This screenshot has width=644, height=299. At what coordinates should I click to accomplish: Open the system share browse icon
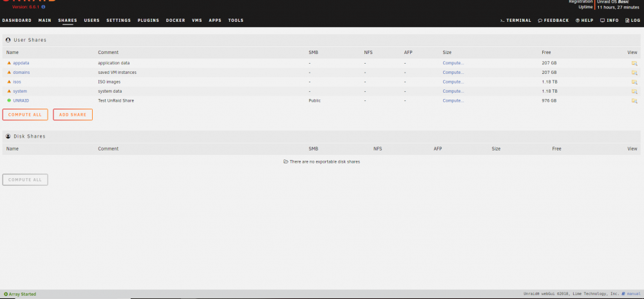pyautogui.click(x=634, y=91)
